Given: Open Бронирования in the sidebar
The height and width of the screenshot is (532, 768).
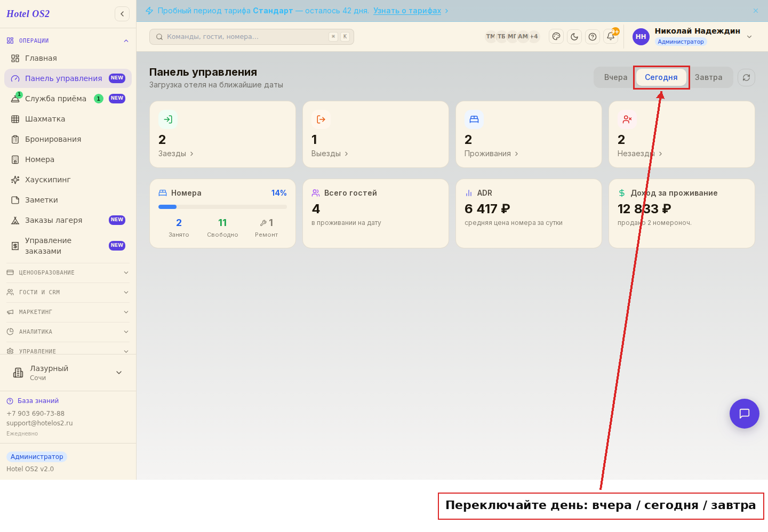Looking at the screenshot, I should (68, 139).
